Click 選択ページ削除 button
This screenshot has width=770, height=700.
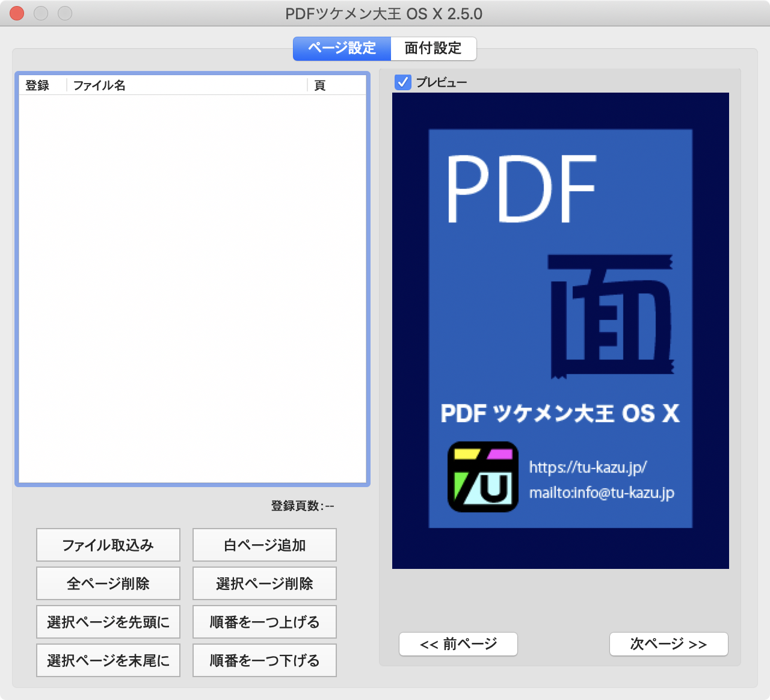265,583
